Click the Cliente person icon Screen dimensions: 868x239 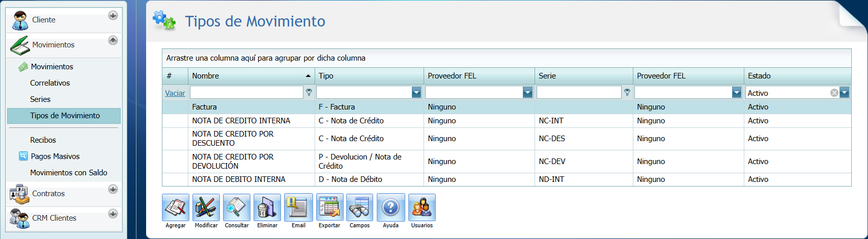pos(20,20)
